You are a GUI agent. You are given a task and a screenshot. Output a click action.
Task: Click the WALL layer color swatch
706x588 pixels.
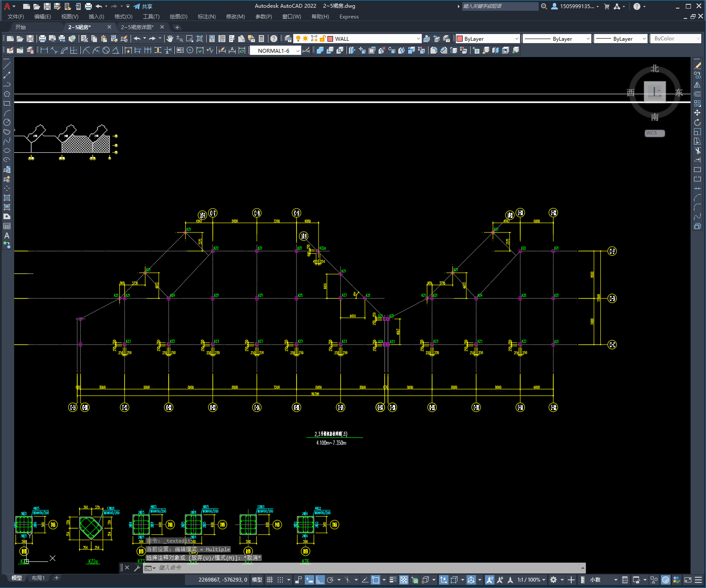(330, 39)
